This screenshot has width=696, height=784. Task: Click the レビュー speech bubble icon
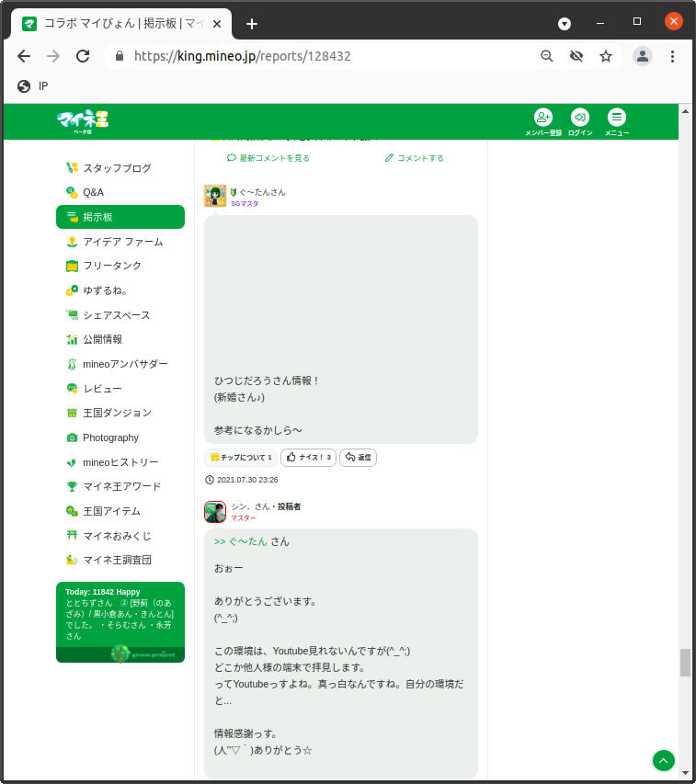click(x=72, y=388)
